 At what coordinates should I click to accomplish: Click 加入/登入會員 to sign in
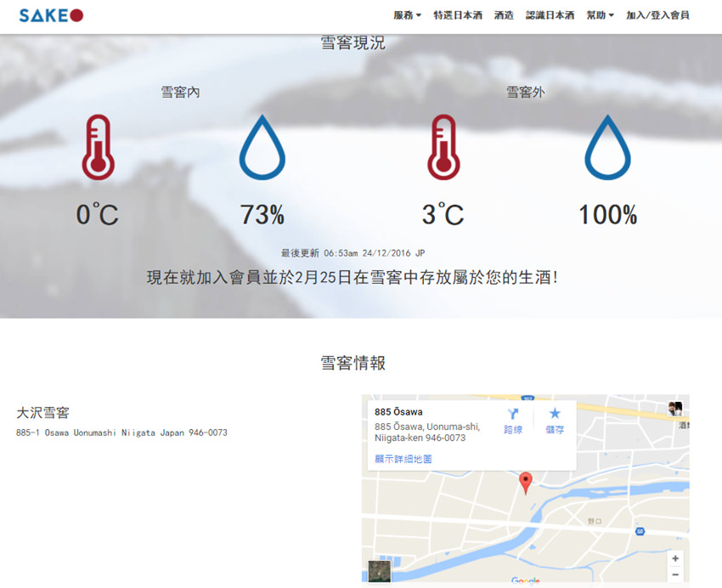click(657, 15)
